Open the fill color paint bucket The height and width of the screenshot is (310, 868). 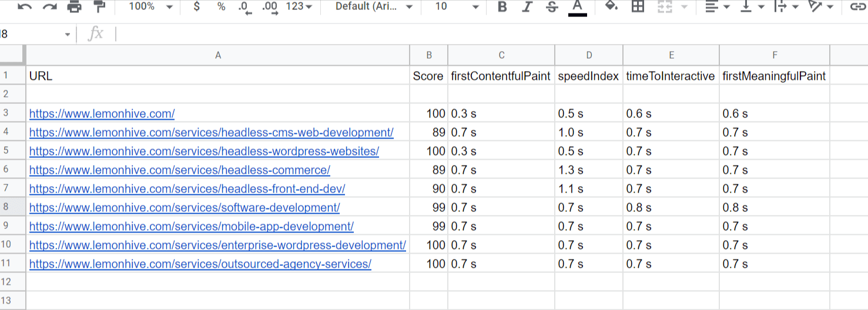pyautogui.click(x=611, y=6)
